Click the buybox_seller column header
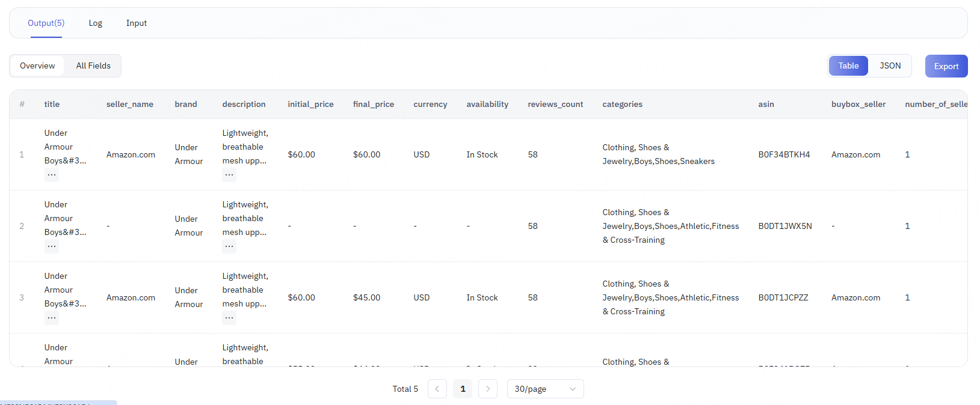 coord(858,104)
